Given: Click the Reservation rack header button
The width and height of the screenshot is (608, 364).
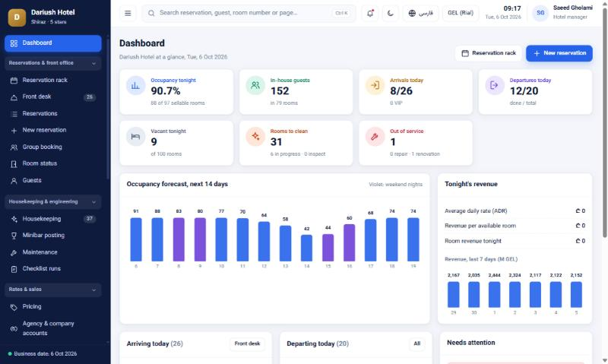Looking at the screenshot, I should click(x=488, y=53).
